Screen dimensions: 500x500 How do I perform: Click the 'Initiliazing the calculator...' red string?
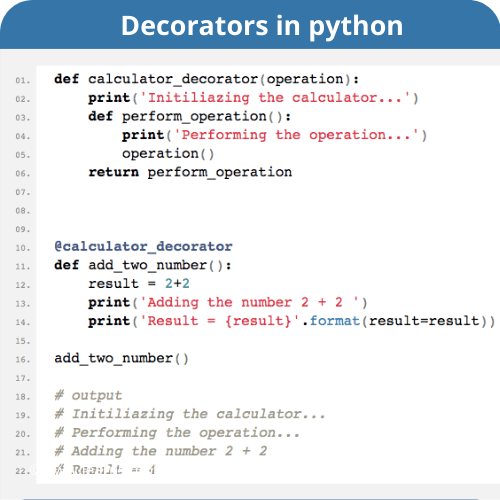point(275,98)
